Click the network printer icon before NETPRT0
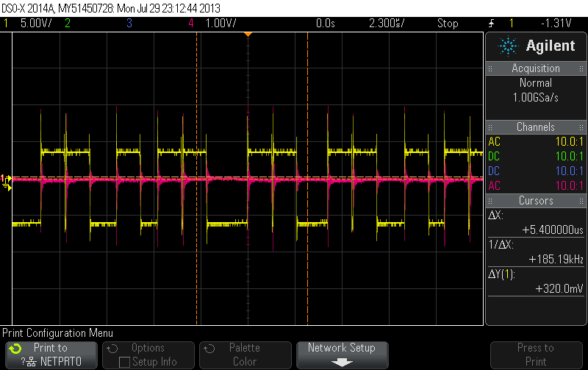This screenshot has height=370, width=588. tap(31, 362)
